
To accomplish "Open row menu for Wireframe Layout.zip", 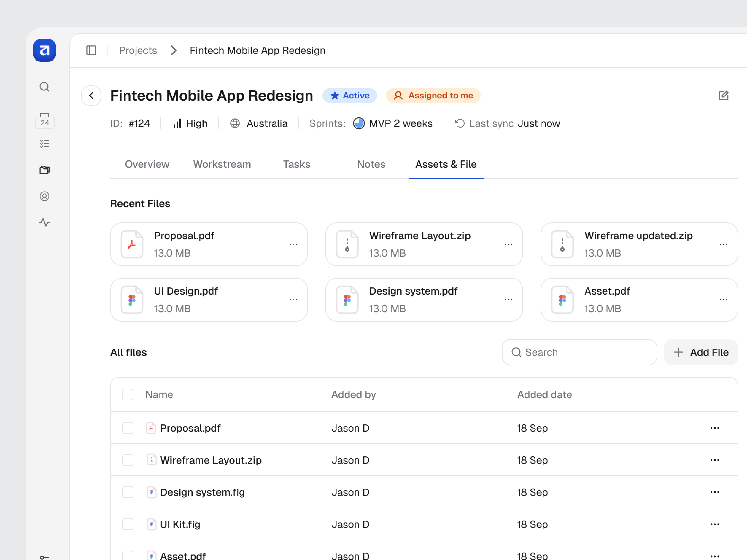I will (x=715, y=460).
